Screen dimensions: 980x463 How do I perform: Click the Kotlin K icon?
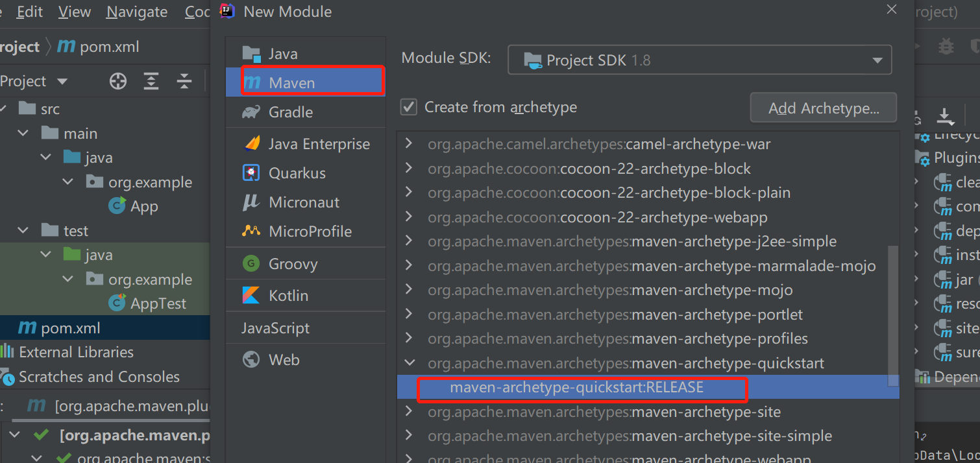tap(251, 295)
